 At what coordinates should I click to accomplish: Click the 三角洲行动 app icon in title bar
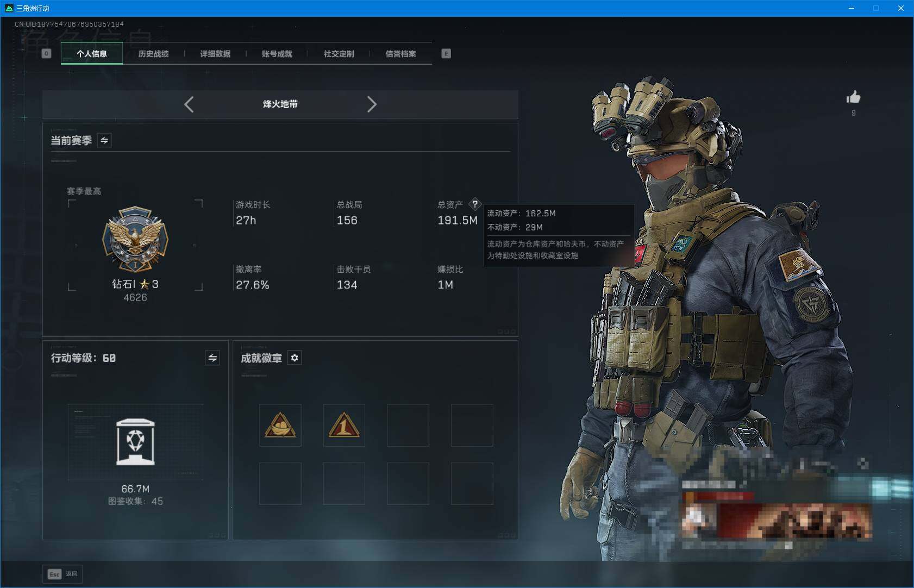[x=9, y=8]
